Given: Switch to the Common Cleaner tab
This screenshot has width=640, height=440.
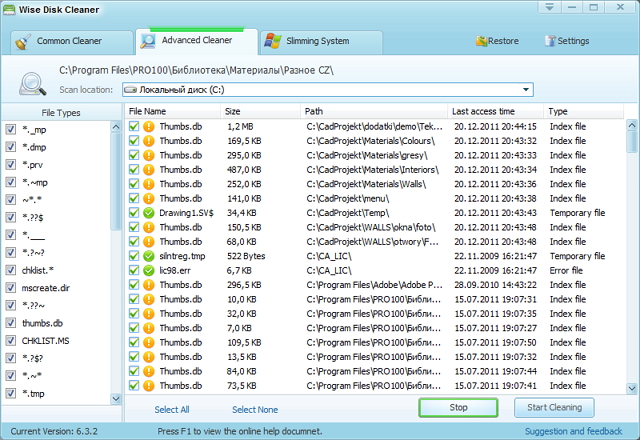Looking at the screenshot, I should 71,42.
